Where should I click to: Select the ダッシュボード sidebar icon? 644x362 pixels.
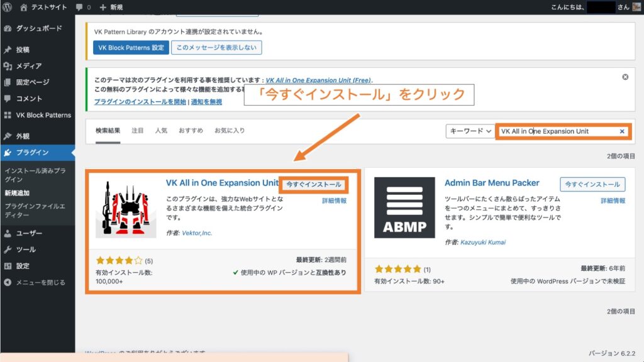[x=9, y=28]
